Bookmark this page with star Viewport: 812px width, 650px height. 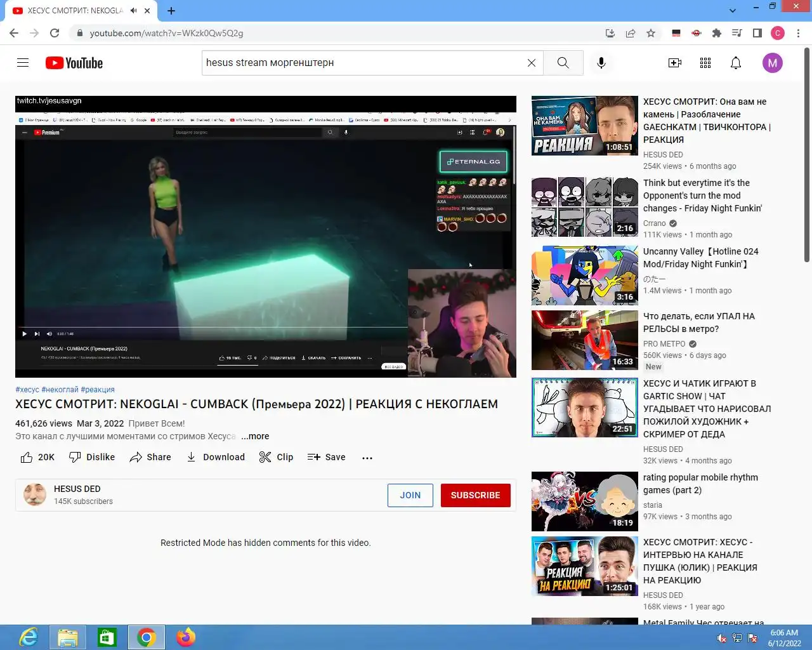(651, 33)
